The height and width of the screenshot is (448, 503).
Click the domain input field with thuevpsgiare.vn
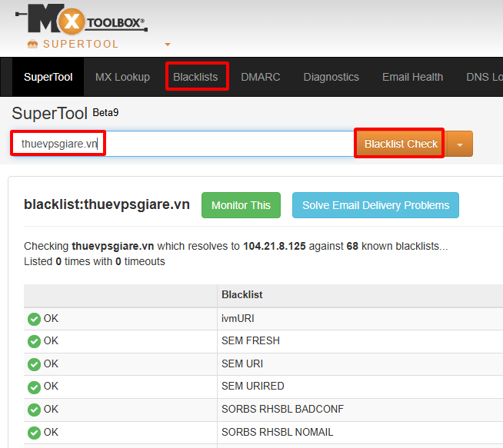coord(183,144)
